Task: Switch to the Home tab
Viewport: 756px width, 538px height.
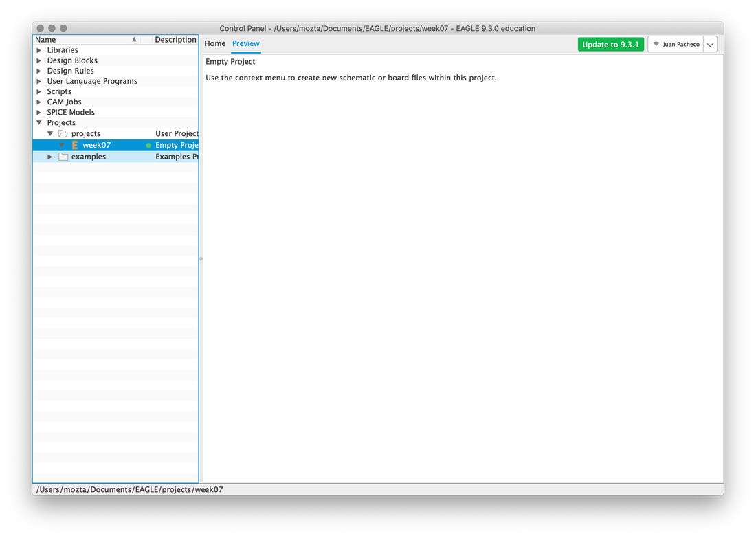Action: (215, 43)
